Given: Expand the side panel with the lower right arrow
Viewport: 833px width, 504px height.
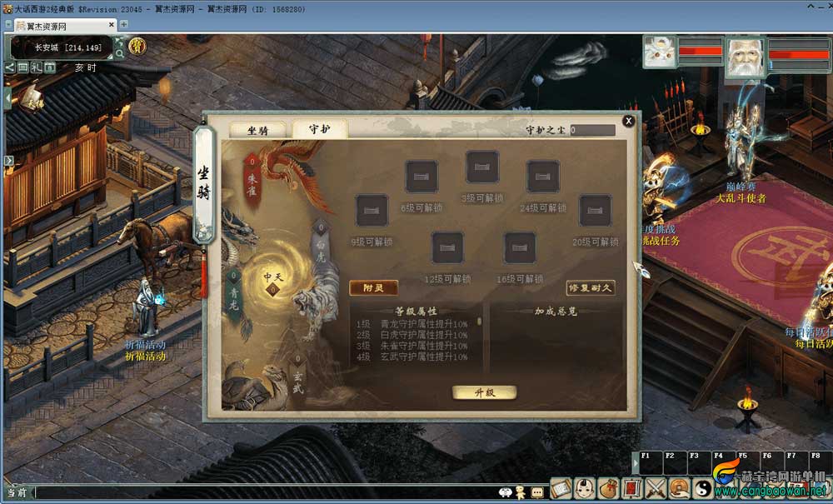Looking at the screenshot, I should [x=8, y=160].
